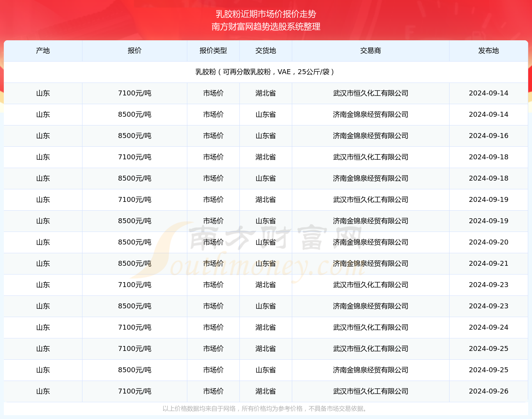The image size is (532, 419).
Task: Click the date 2024-09-16
Action: click(488, 136)
